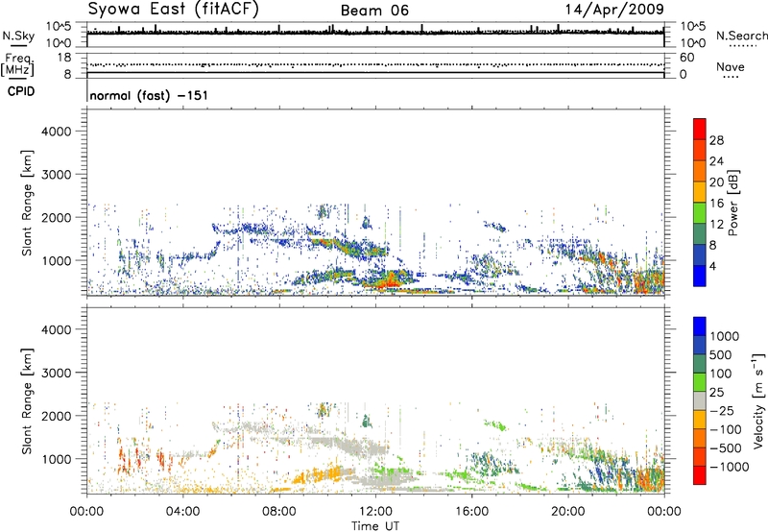Click the '2000' tick on power panel axis

pos(56,217)
